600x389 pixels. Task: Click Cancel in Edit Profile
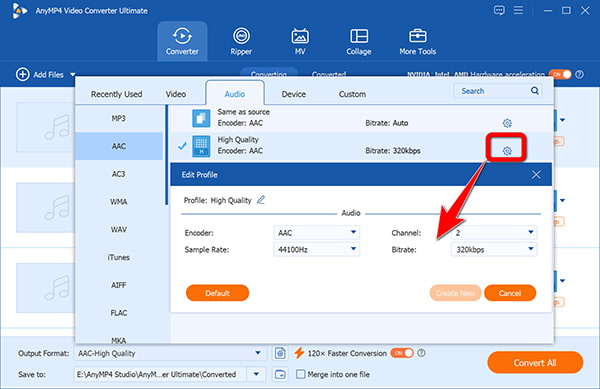coord(510,293)
